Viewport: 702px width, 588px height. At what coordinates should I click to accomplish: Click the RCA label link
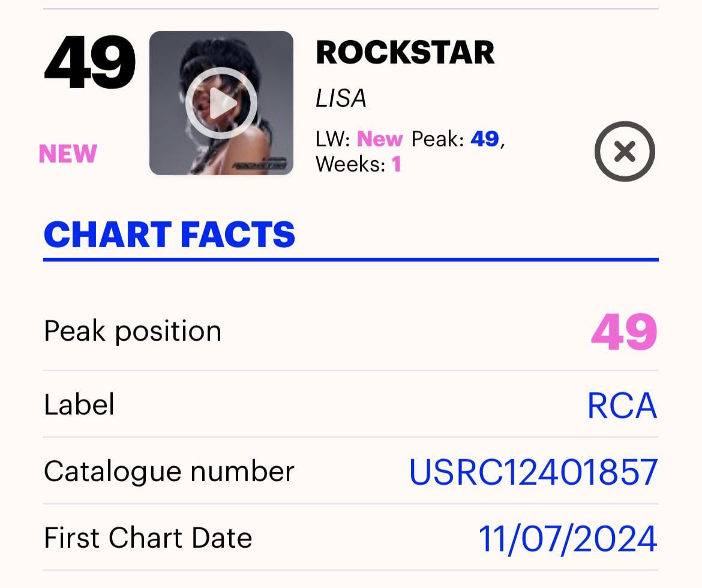click(x=622, y=405)
